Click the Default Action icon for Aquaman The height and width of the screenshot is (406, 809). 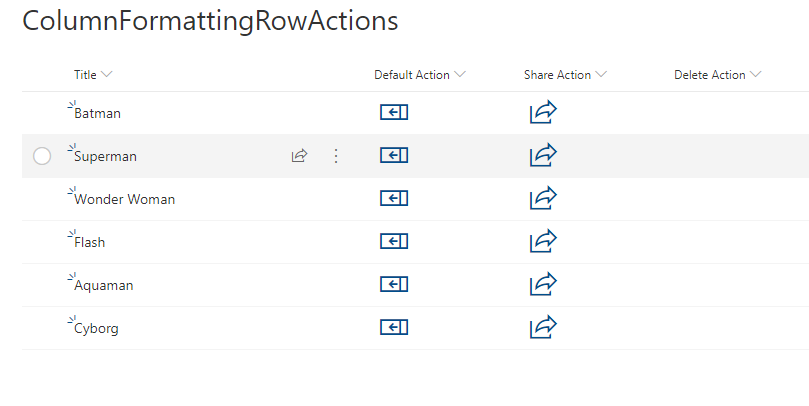point(394,285)
